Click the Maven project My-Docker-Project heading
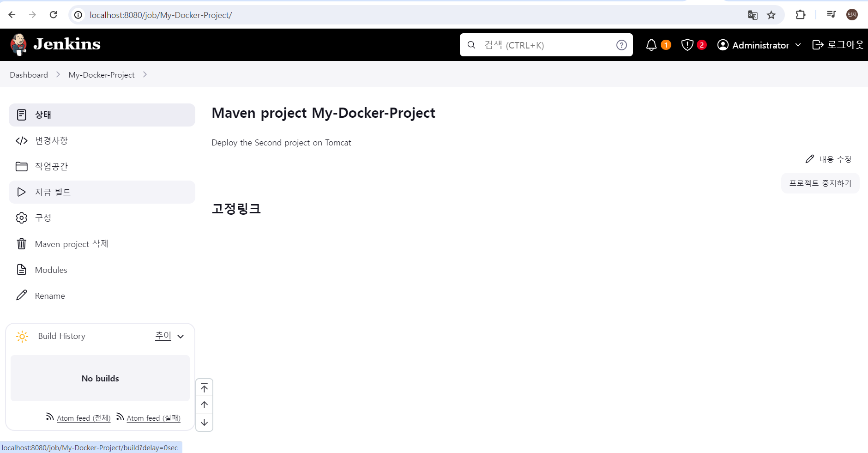This screenshot has height=453, width=868. [x=323, y=113]
